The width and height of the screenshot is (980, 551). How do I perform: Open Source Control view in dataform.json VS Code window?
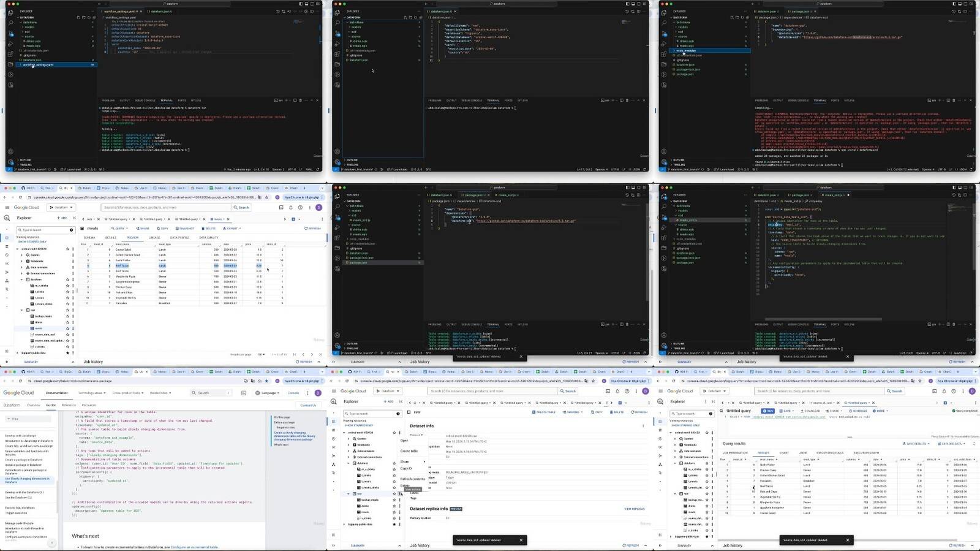pos(337,33)
